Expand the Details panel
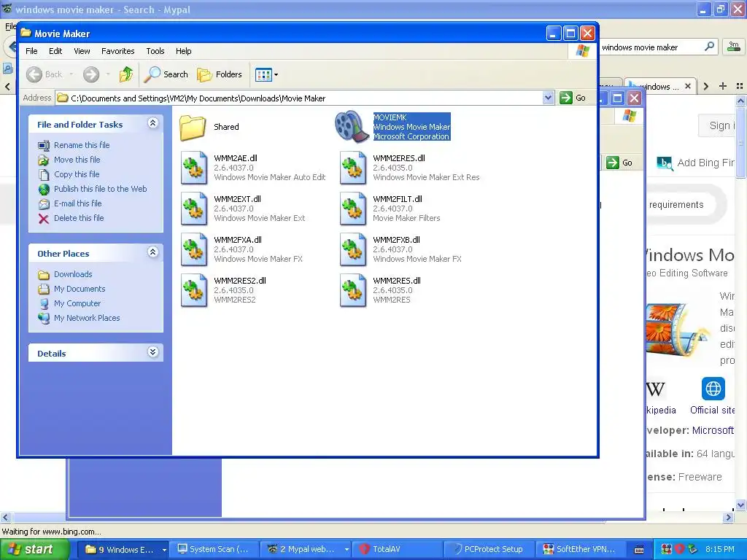This screenshot has width=747, height=560. [153, 352]
